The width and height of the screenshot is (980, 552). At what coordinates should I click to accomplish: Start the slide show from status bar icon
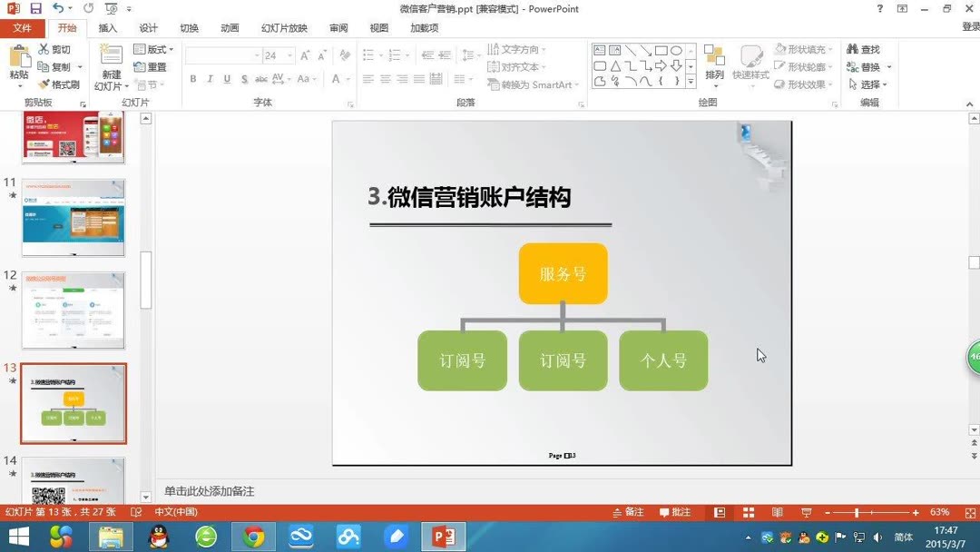point(806,511)
